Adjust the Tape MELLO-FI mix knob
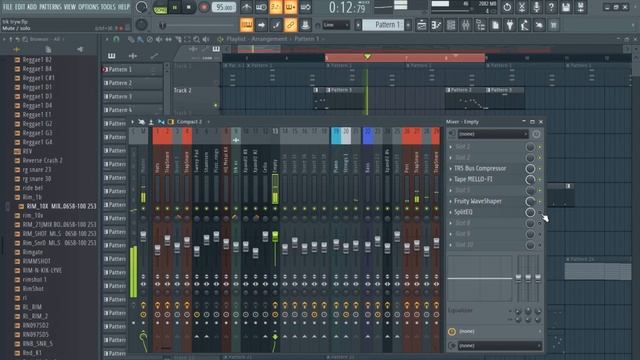The image size is (640, 360). (530, 180)
